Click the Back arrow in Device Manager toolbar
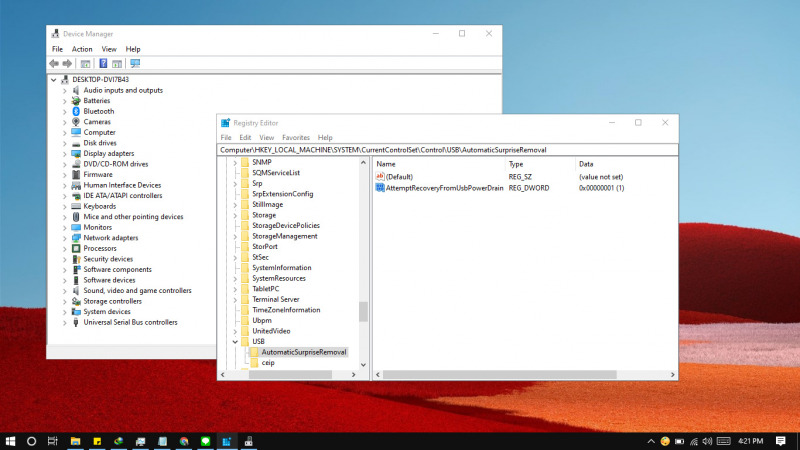This screenshot has width=800, height=450. point(54,63)
